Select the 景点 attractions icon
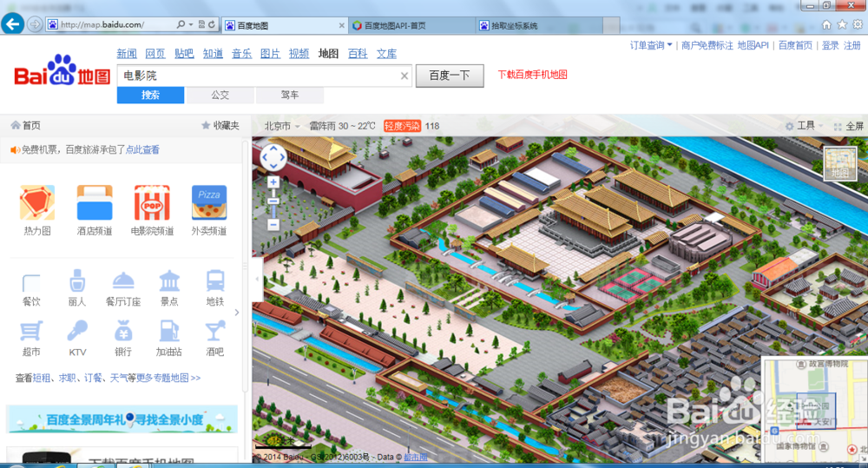Screen dimensions: 868x468 (169, 281)
